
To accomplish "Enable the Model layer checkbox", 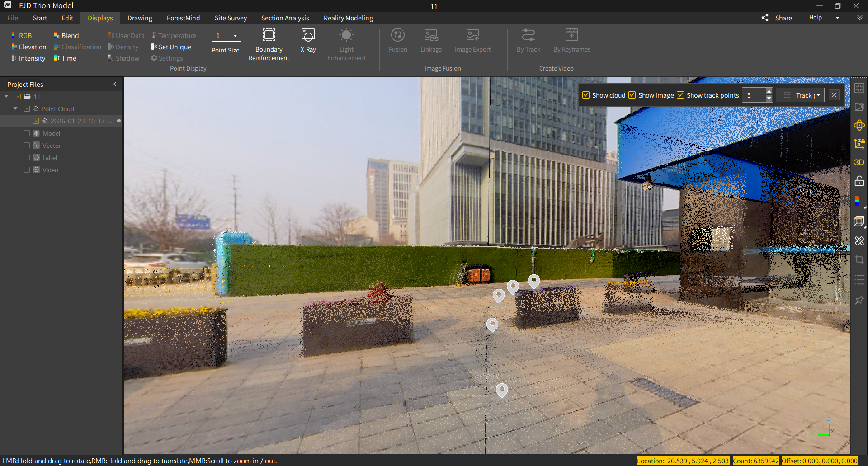I will (27, 133).
